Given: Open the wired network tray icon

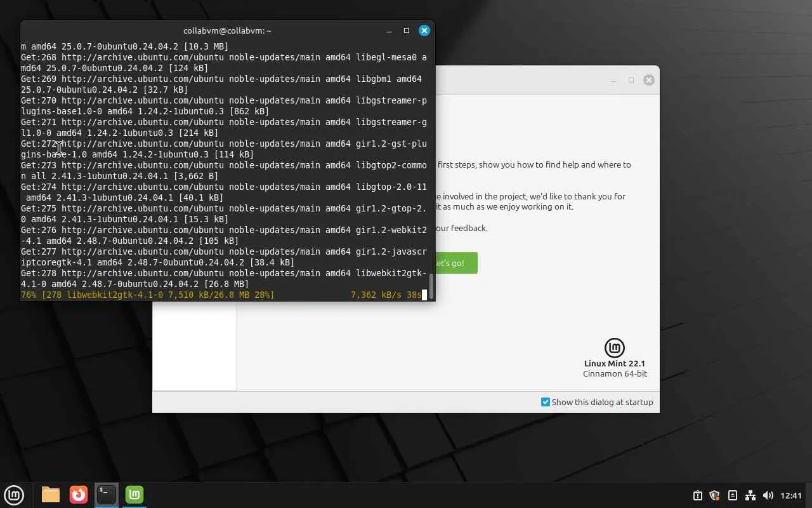Looking at the screenshot, I should tap(750, 495).
